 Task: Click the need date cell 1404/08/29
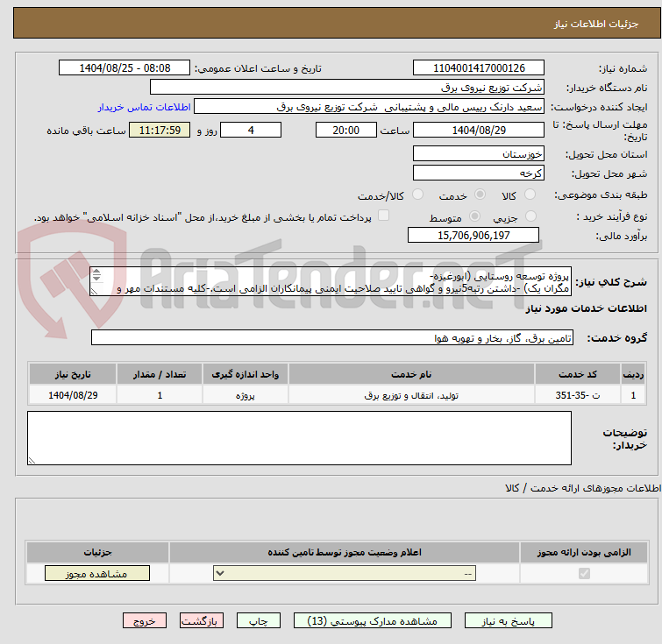73,395
